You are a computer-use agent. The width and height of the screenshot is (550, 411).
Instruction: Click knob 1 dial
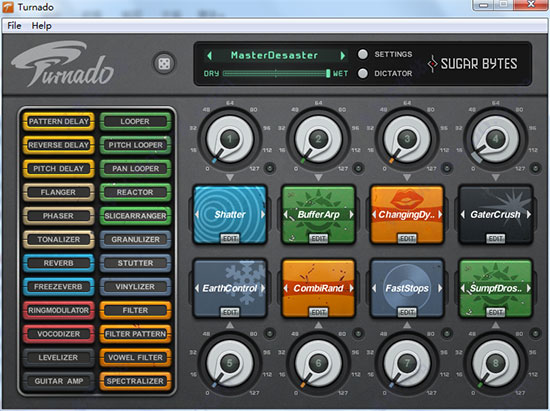tap(230, 139)
